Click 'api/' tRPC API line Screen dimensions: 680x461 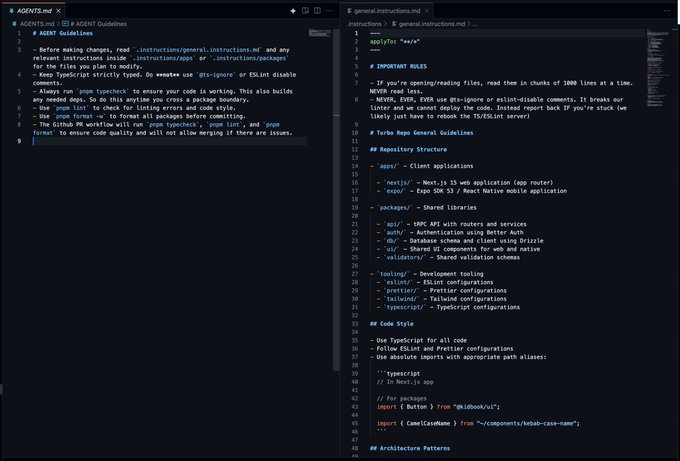(451, 224)
